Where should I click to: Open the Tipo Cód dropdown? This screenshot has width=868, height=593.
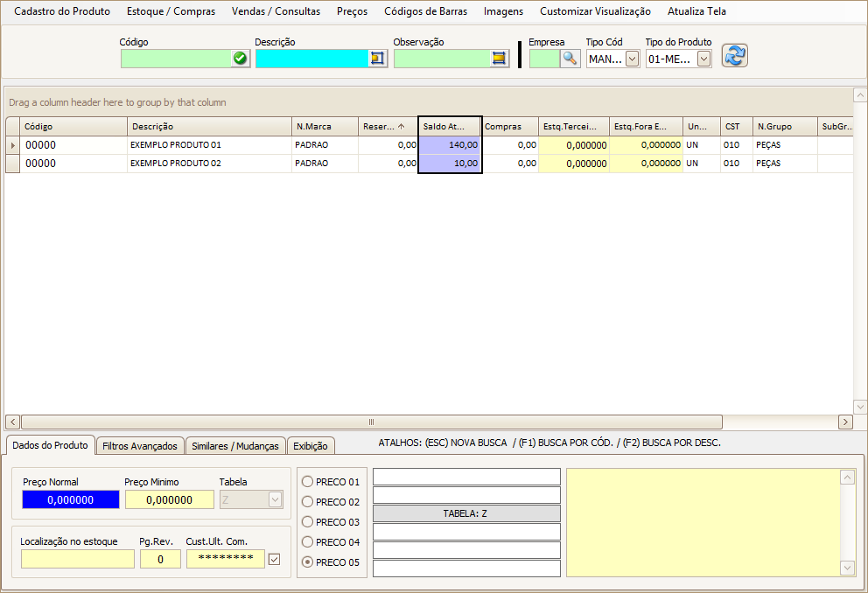point(632,59)
